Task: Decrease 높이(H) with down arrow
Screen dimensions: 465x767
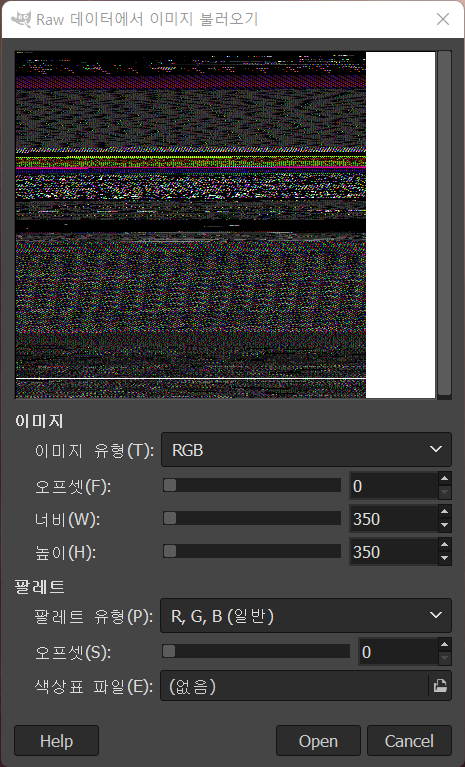Action: pyautogui.click(x=444, y=559)
